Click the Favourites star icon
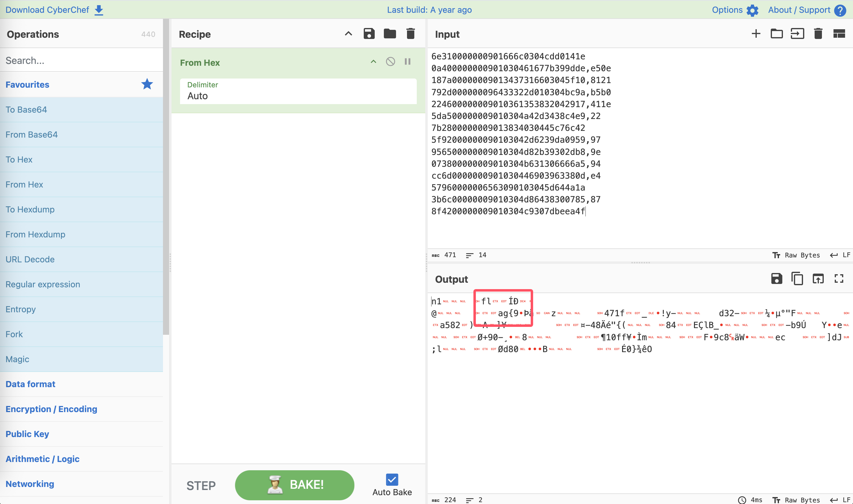 pos(147,84)
